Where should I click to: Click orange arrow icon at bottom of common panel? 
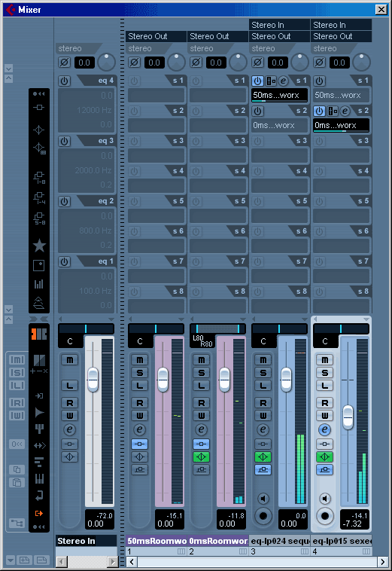pyautogui.click(x=39, y=514)
